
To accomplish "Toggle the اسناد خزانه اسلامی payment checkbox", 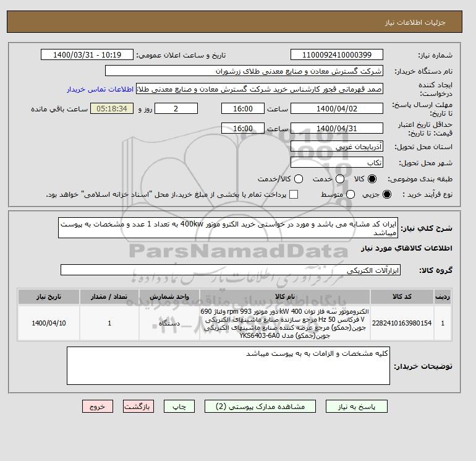I will point(294,194).
